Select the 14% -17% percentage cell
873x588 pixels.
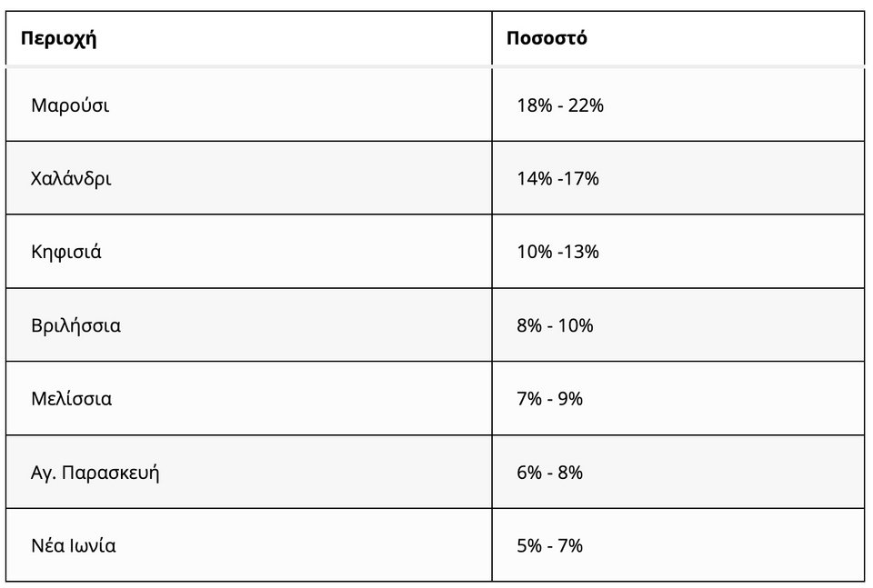tap(557, 179)
